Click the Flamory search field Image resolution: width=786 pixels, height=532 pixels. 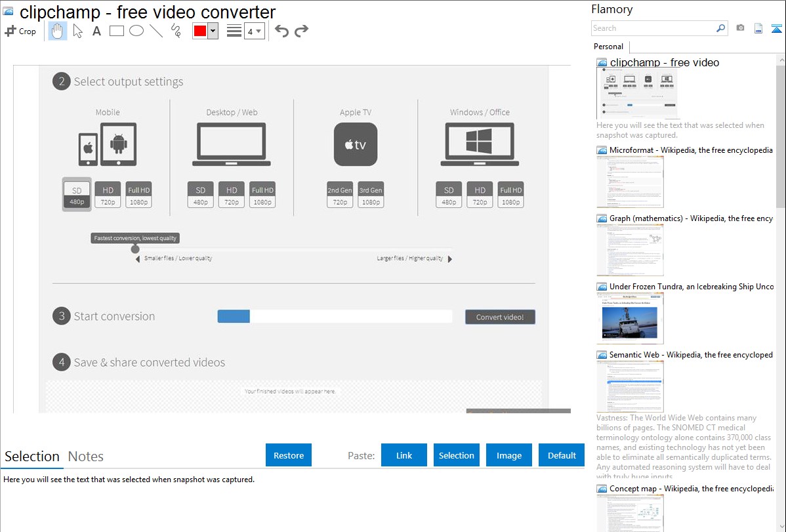tap(653, 28)
